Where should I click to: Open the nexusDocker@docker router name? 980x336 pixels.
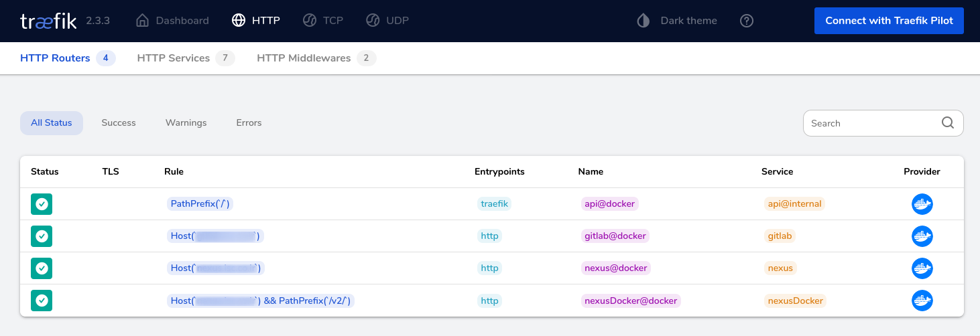(631, 301)
